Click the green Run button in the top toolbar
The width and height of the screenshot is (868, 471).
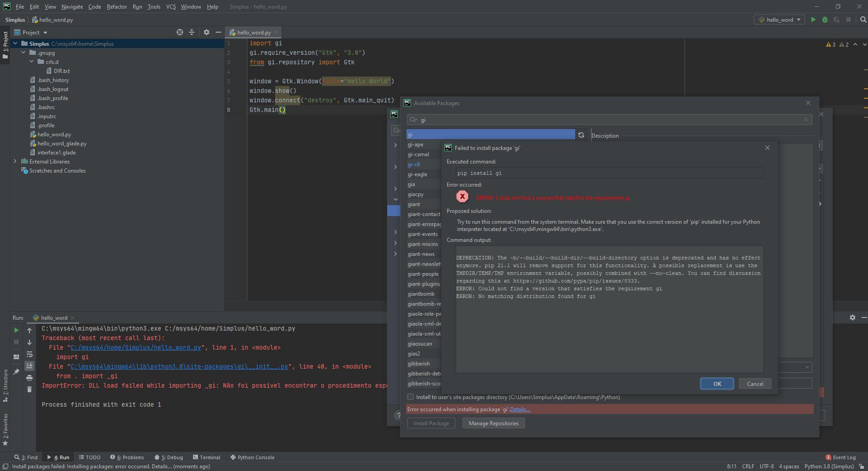click(x=813, y=19)
